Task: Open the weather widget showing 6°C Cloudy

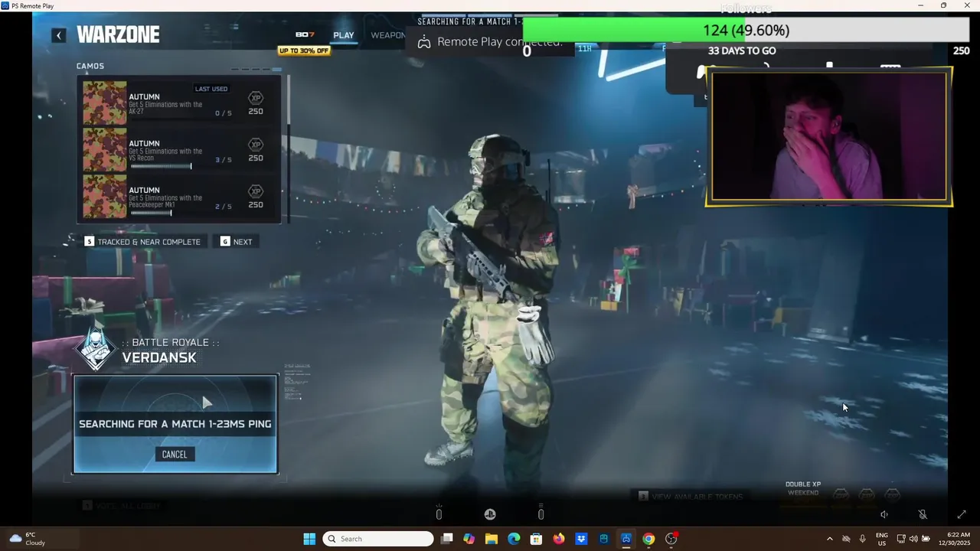Action: pyautogui.click(x=28, y=539)
